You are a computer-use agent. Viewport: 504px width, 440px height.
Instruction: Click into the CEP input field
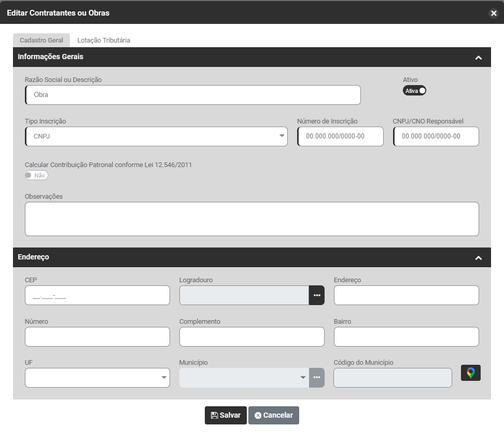click(97, 295)
